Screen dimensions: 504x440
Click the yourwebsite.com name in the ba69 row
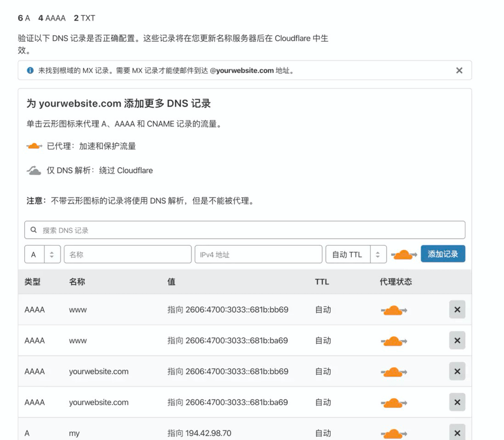click(x=99, y=402)
